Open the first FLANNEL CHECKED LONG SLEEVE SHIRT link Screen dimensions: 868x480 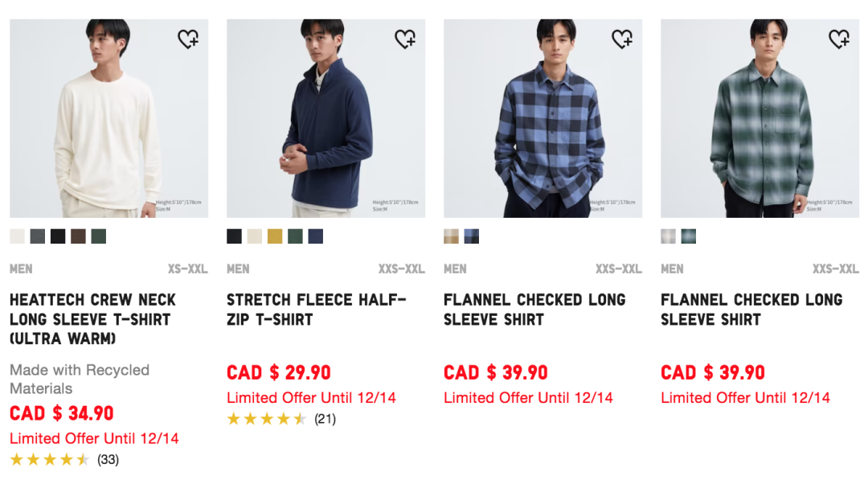click(534, 309)
